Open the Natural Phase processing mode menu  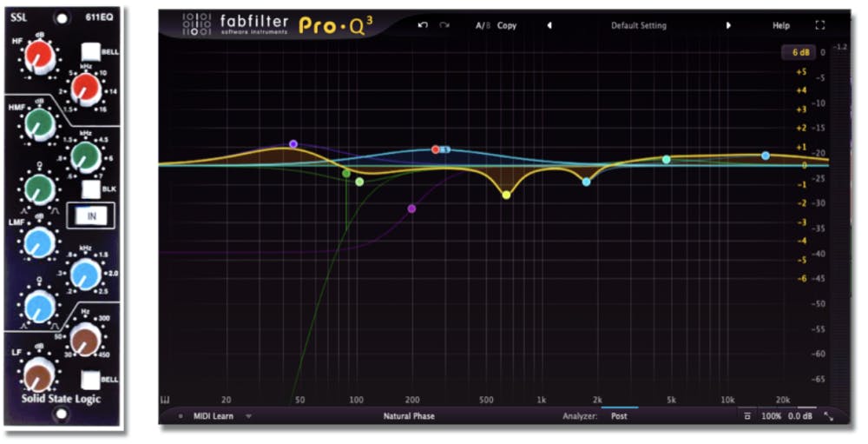pos(409,416)
